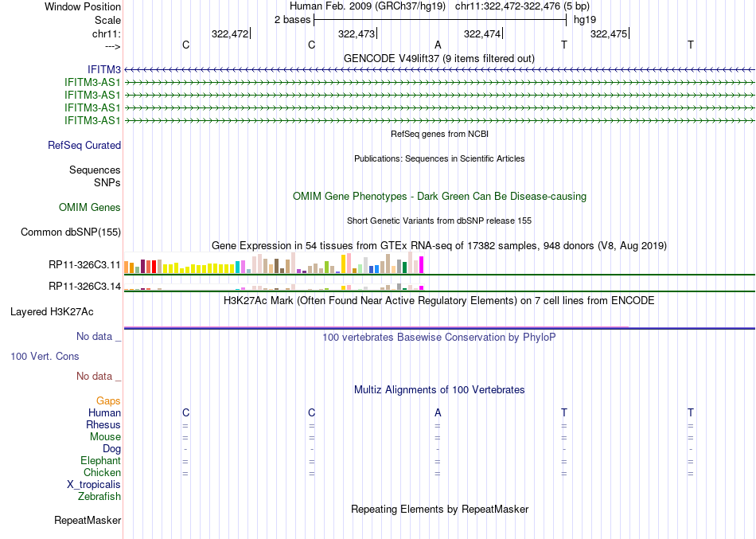Open the RP11-326C3.11 expression bar chart
The height and width of the screenshot is (539, 756).
274,263
